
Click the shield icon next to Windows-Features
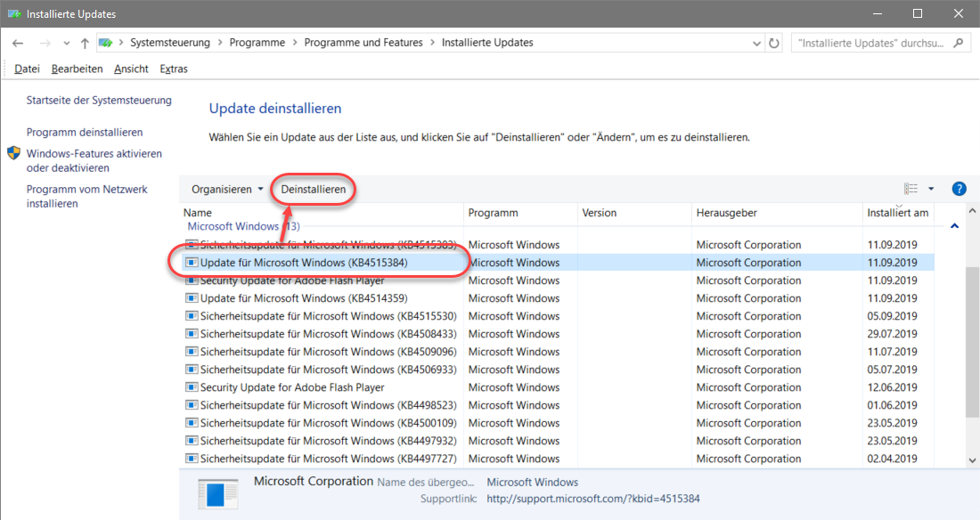14,154
